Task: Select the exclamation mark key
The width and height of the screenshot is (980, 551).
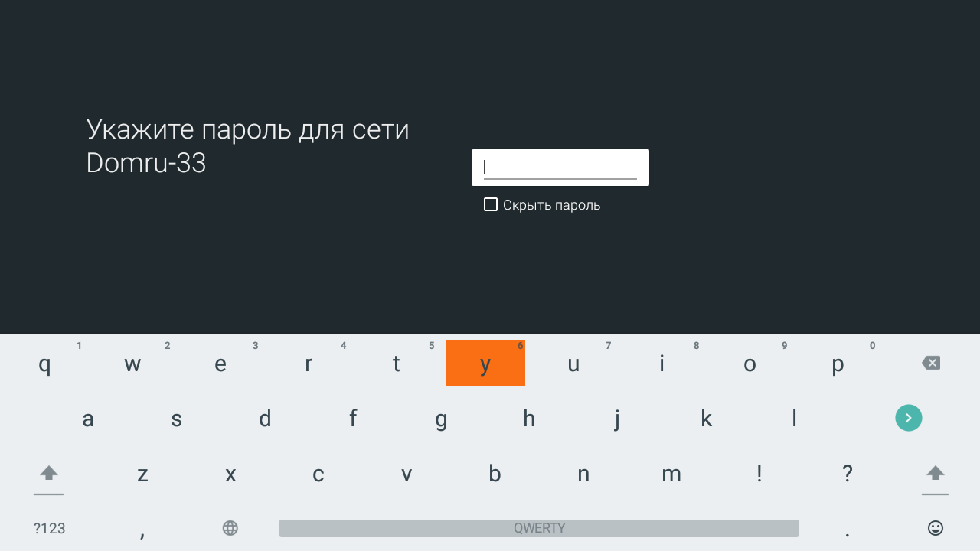Action: click(759, 474)
